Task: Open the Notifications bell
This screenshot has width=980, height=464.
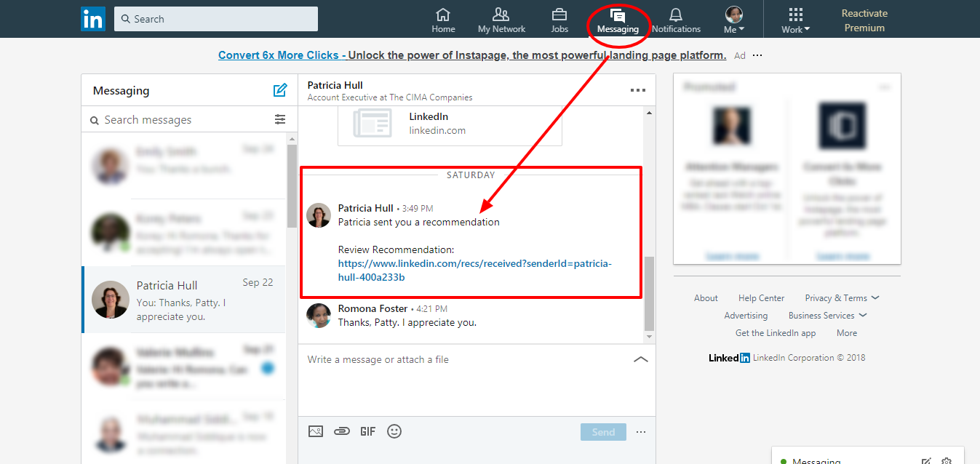Action: (676, 20)
